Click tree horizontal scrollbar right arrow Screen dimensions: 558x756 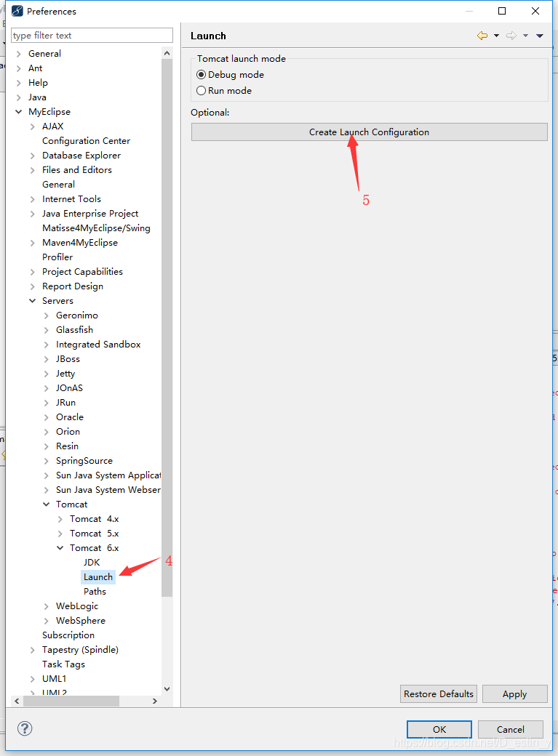154,701
